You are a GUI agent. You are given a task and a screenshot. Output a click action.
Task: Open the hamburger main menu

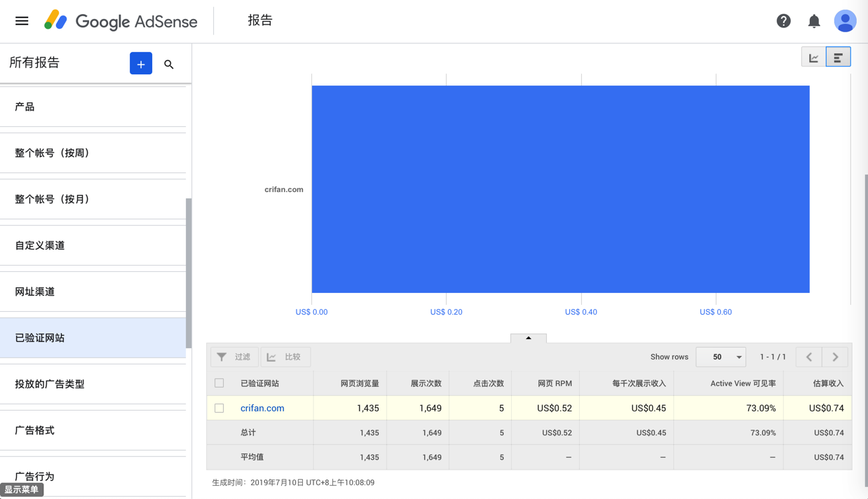point(22,21)
